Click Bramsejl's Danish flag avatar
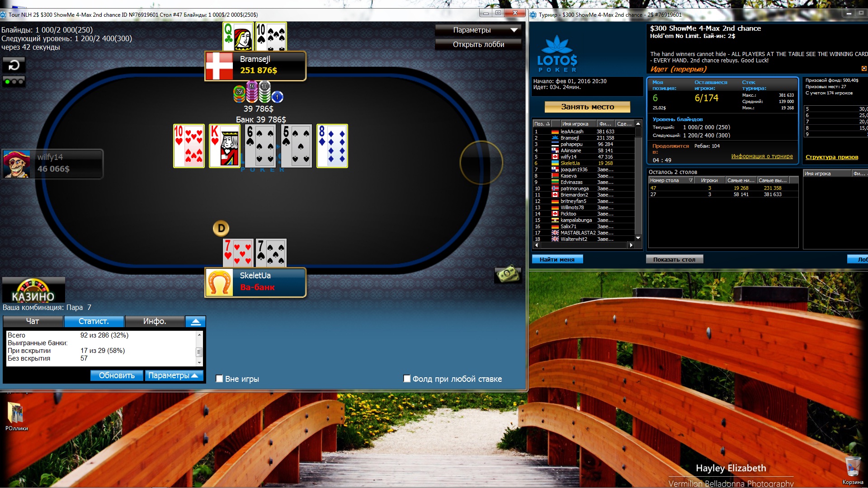Viewport: 868px width, 488px height. 219,66
